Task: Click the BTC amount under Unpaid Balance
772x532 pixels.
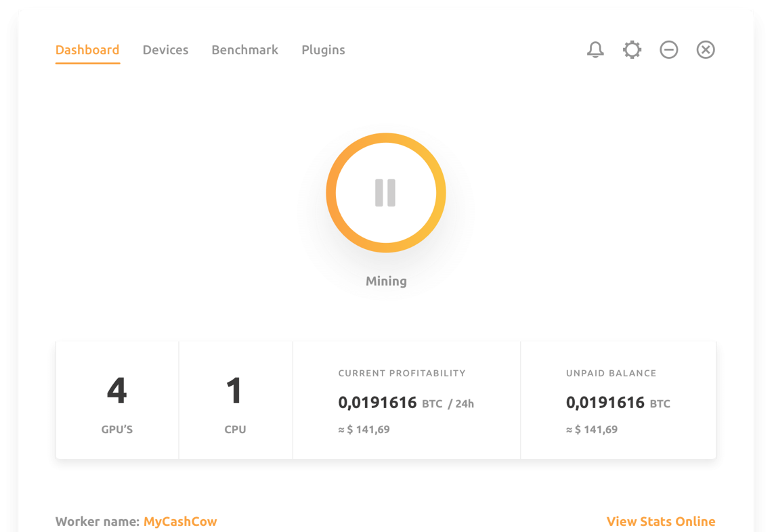Action: [605, 403]
